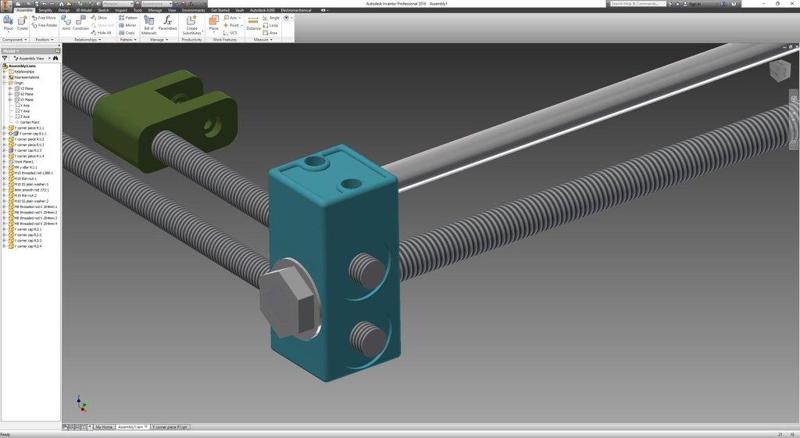Expand the Pattern panel dropdown

[128, 39]
